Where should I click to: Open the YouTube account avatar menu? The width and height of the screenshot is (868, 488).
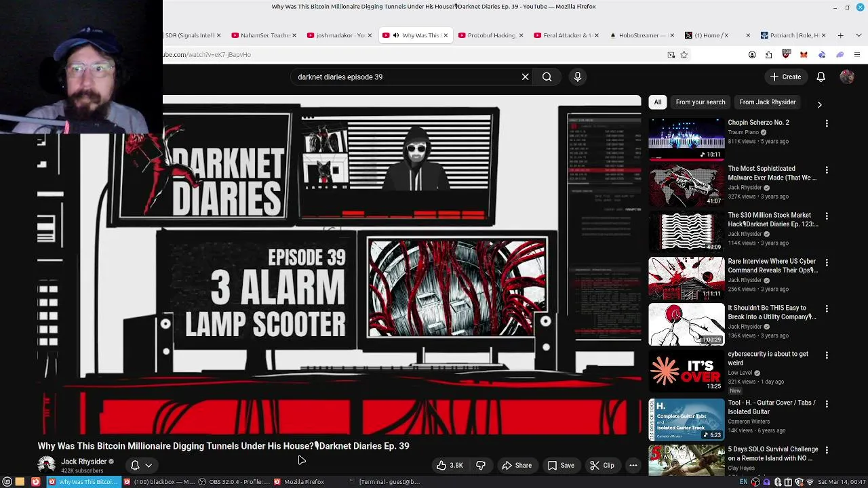(847, 77)
